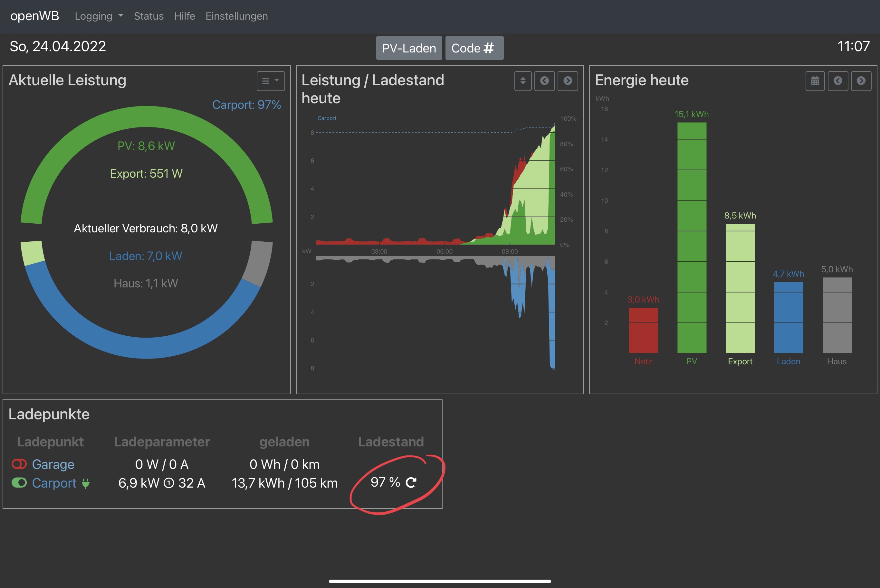The height and width of the screenshot is (588, 880).
Task: Click the blue Laden bar in energy chart
Action: 789,317
